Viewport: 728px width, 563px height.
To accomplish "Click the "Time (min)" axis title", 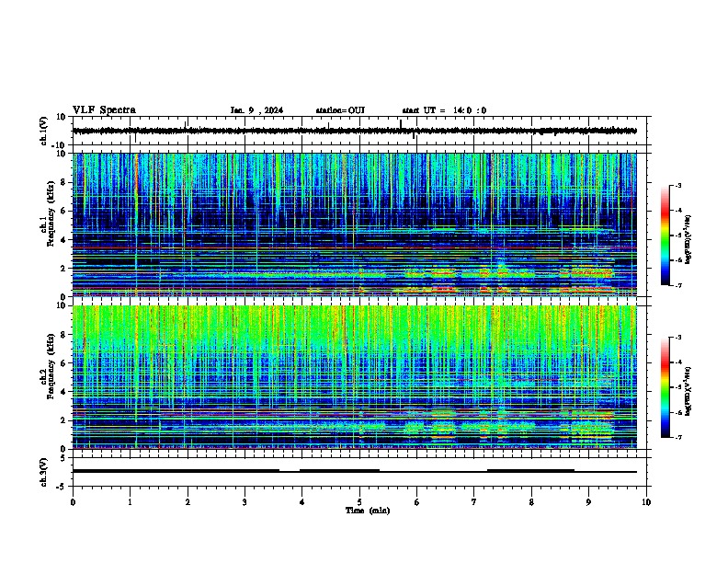I will point(368,511).
